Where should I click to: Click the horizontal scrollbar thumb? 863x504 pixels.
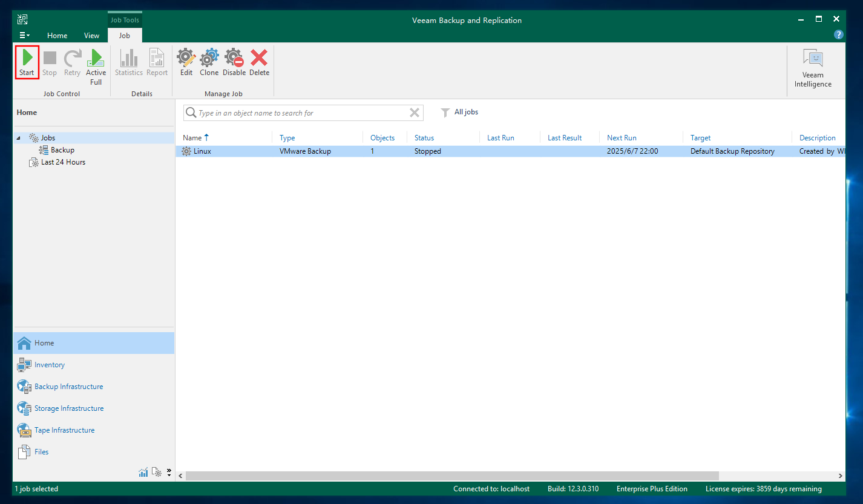pos(452,476)
